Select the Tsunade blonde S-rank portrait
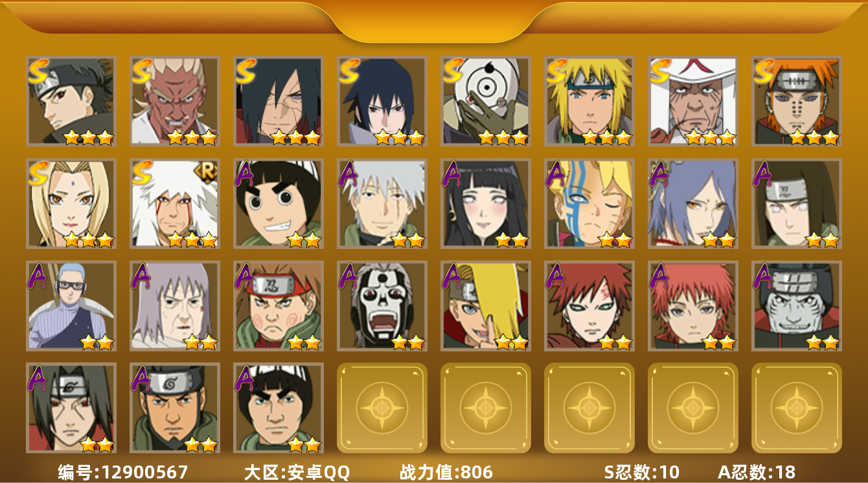Screen dimensions: 868x483 click(x=71, y=204)
